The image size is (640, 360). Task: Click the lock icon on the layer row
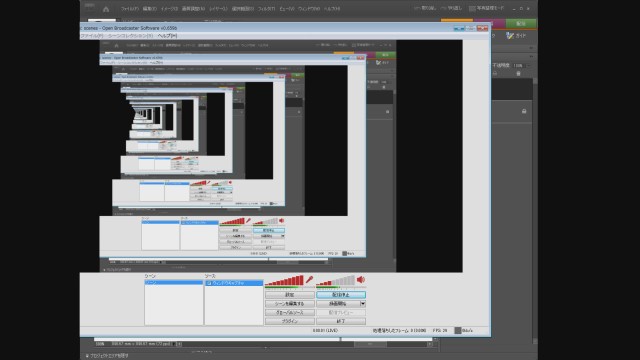[524, 111]
